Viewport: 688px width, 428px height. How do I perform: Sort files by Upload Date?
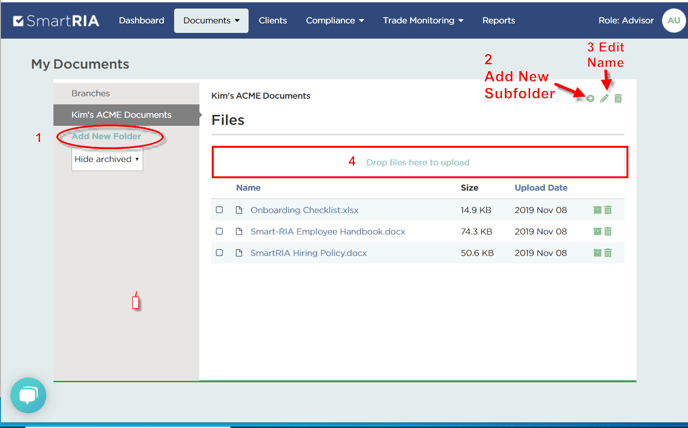tap(541, 188)
